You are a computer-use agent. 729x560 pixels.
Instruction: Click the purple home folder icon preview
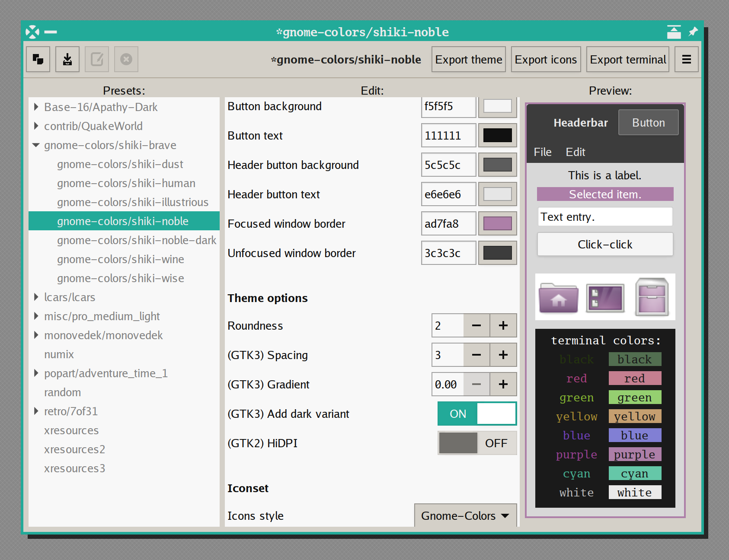tap(558, 298)
